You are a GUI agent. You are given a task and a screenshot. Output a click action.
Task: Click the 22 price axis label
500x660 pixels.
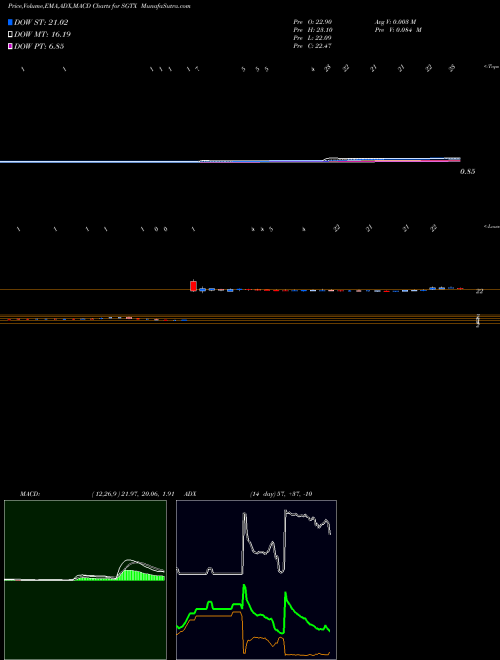[x=479, y=291]
